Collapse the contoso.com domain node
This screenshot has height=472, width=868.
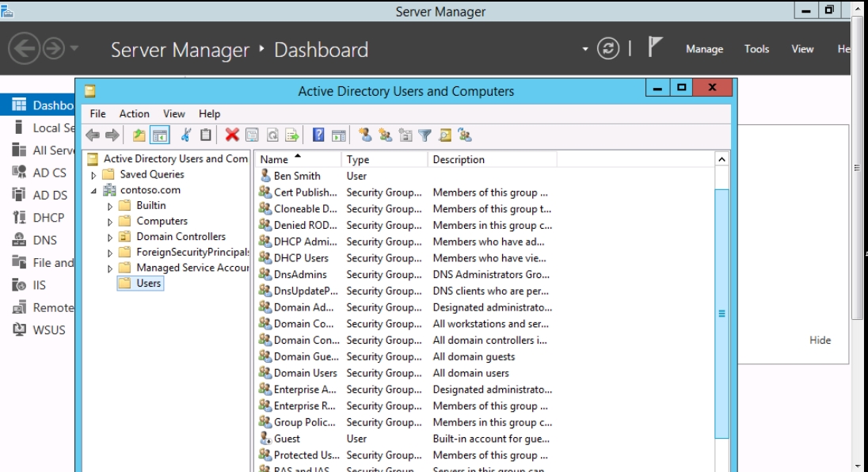93,190
